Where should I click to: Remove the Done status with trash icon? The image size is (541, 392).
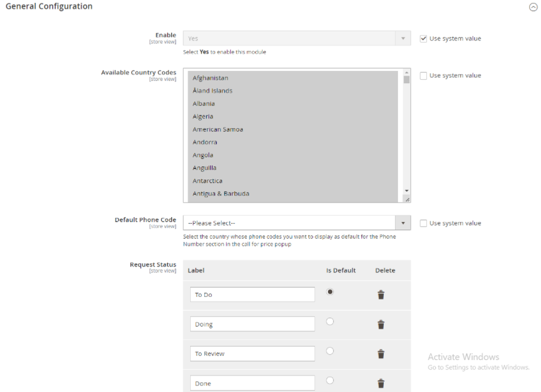coord(381,384)
